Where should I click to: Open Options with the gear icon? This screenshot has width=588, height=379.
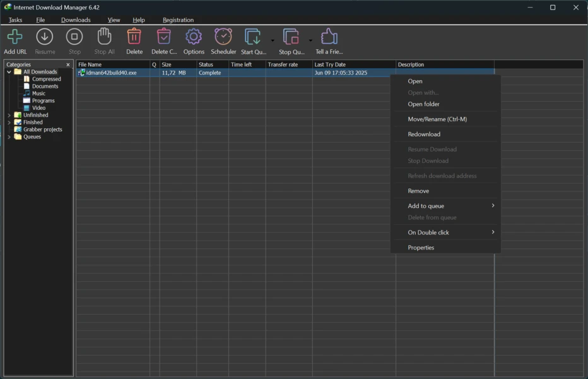[194, 37]
